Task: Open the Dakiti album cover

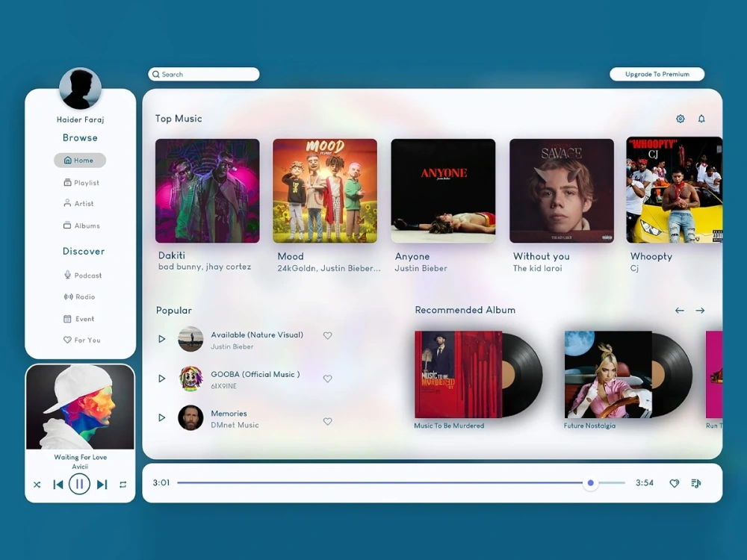Action: (207, 191)
